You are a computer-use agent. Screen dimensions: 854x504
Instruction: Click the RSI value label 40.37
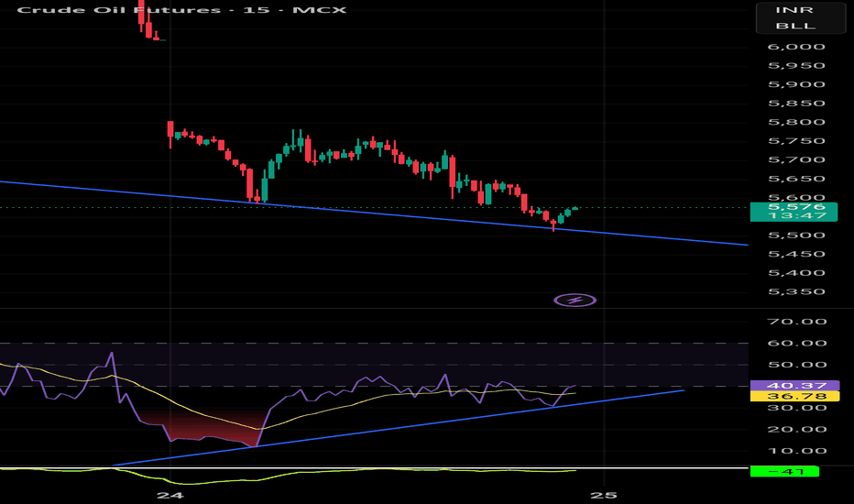(794, 386)
